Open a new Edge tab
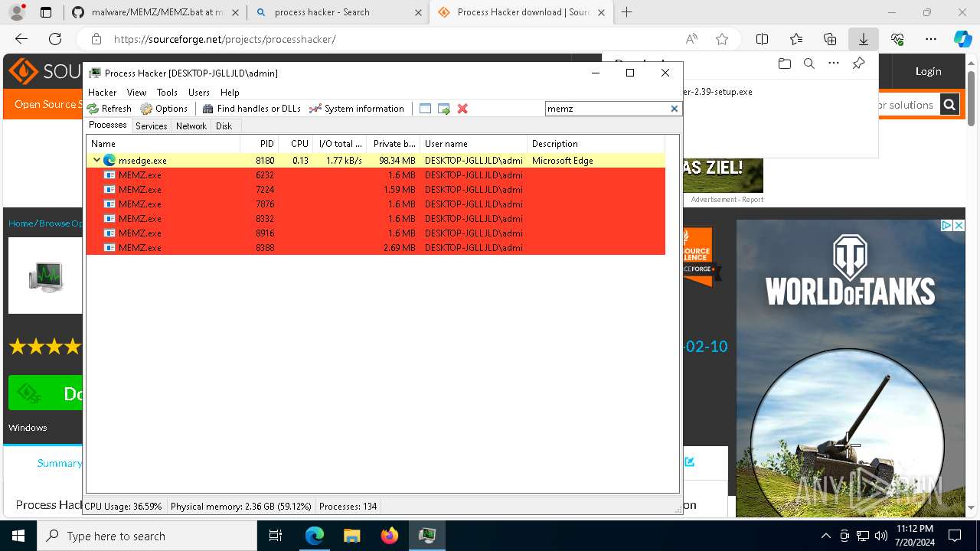 pyautogui.click(x=627, y=12)
